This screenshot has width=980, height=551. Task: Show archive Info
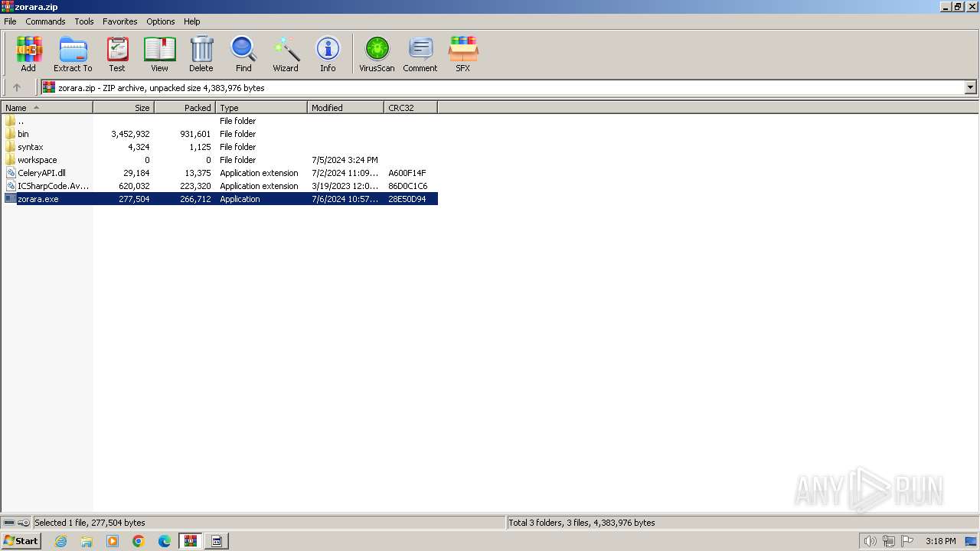(x=328, y=54)
